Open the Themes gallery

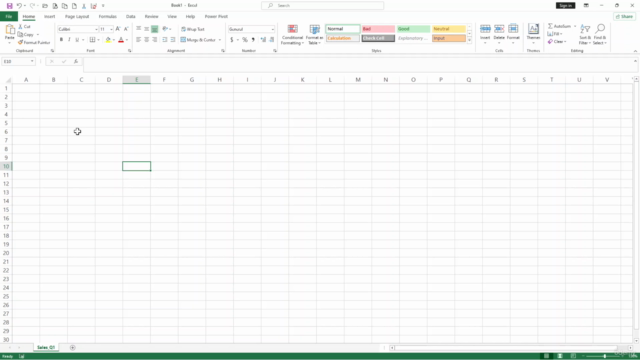(533, 33)
